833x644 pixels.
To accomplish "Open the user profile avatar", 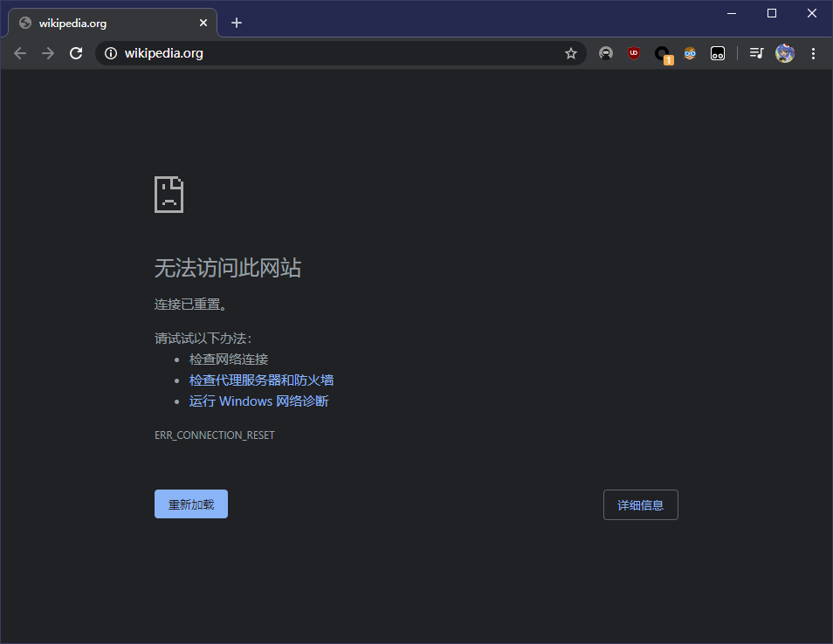I will pyautogui.click(x=785, y=53).
